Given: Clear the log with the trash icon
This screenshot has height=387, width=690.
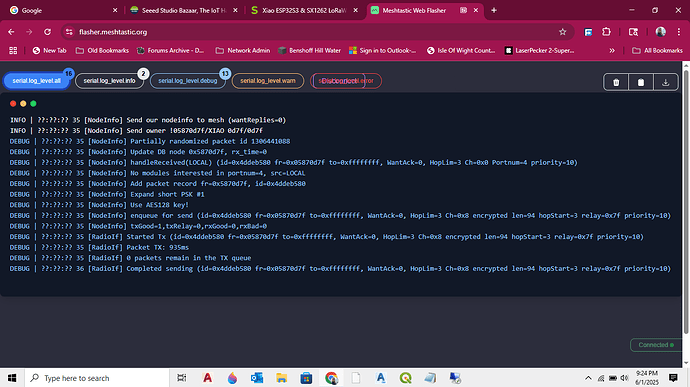Looking at the screenshot, I should click(x=616, y=82).
